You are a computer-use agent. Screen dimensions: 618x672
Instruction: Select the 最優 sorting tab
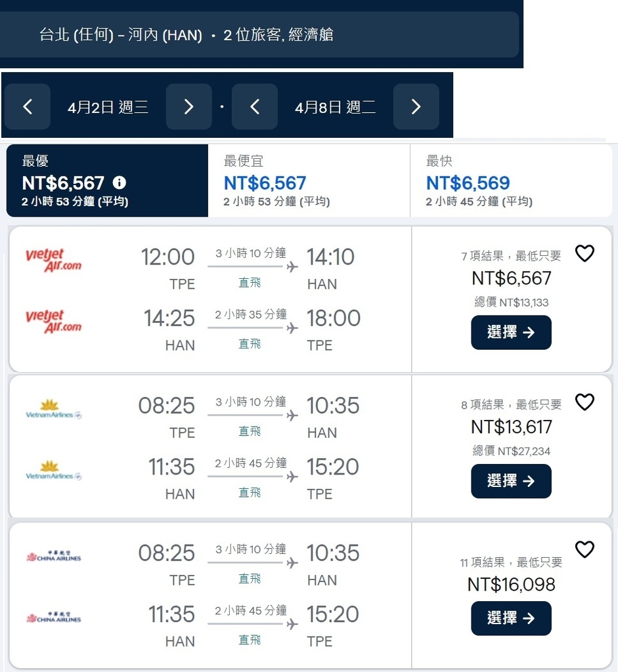coord(107,180)
